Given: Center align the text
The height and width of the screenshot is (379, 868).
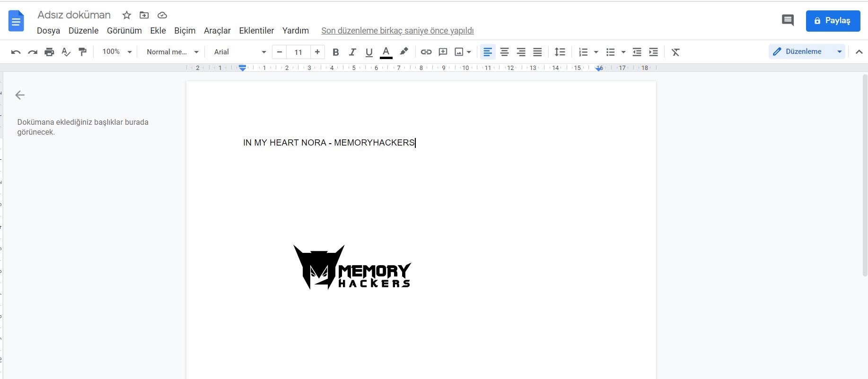Looking at the screenshot, I should (505, 52).
